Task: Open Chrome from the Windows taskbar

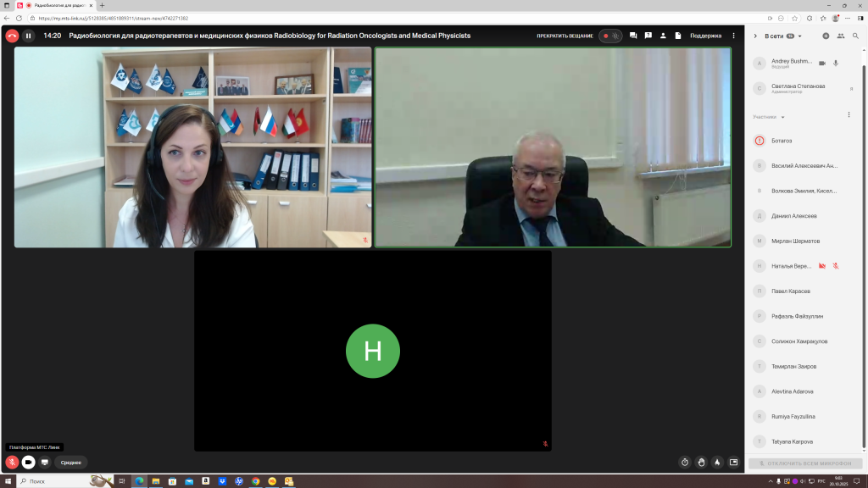Action: point(255,481)
